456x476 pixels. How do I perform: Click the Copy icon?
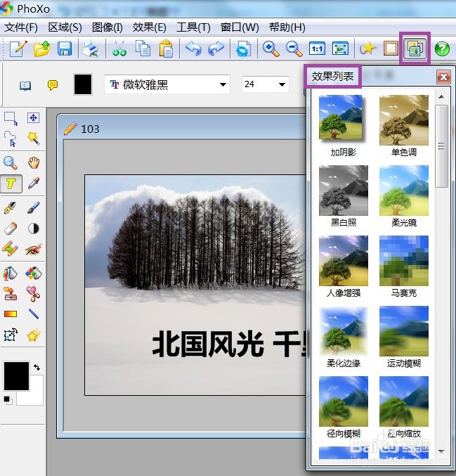(x=143, y=49)
